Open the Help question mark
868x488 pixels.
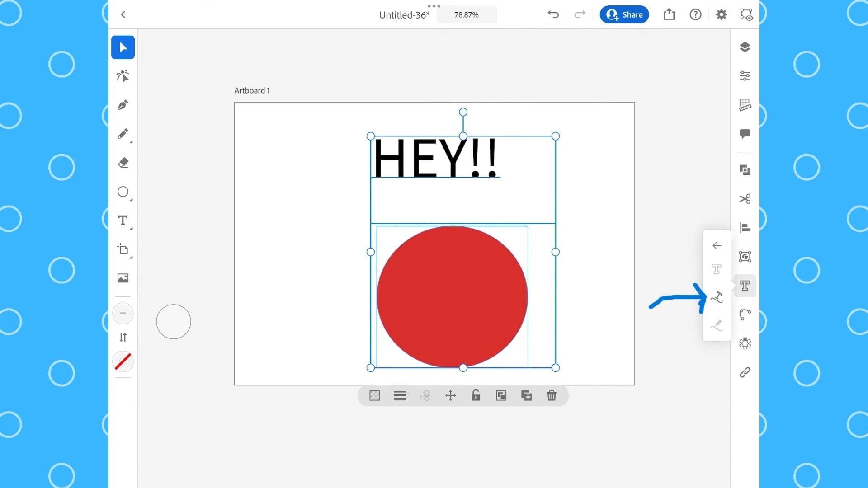point(695,14)
